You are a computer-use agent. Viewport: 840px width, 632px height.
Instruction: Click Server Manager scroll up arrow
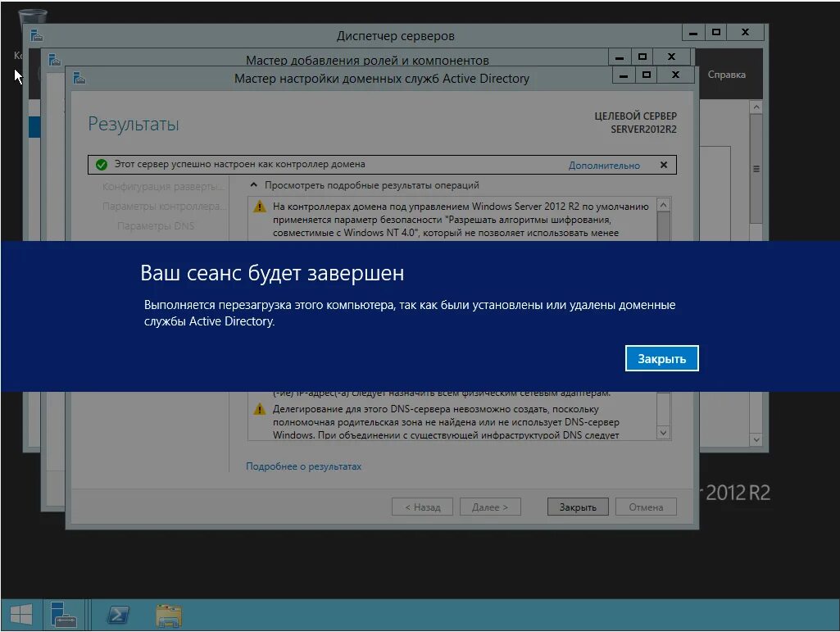click(756, 107)
